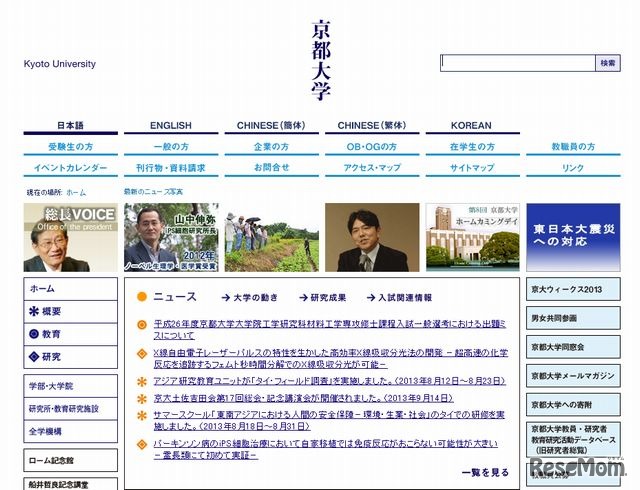Open 研究成果 news category
Viewport: 640px width, 490px height.
[328, 298]
